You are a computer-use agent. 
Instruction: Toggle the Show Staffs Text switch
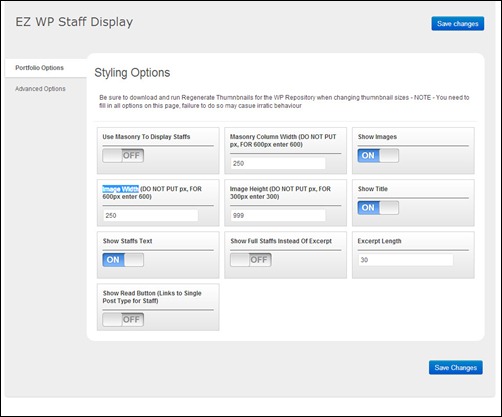point(123,260)
